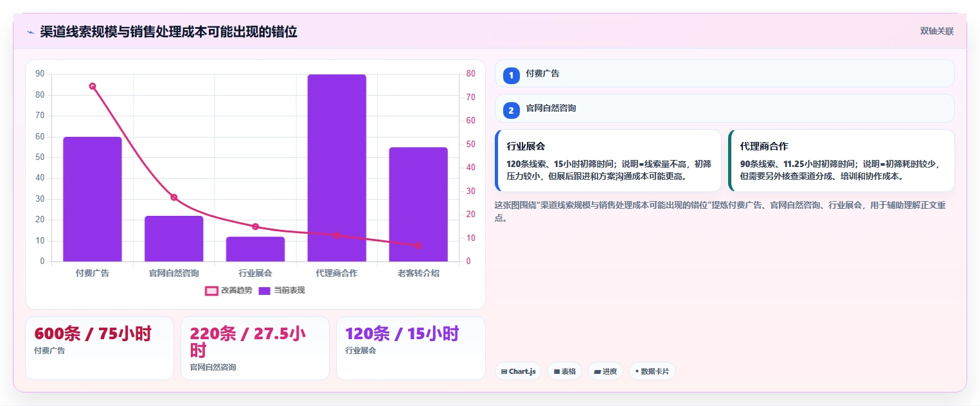Select the 付费广告 purple bar
This screenshot has height=406, width=980.
(93, 199)
